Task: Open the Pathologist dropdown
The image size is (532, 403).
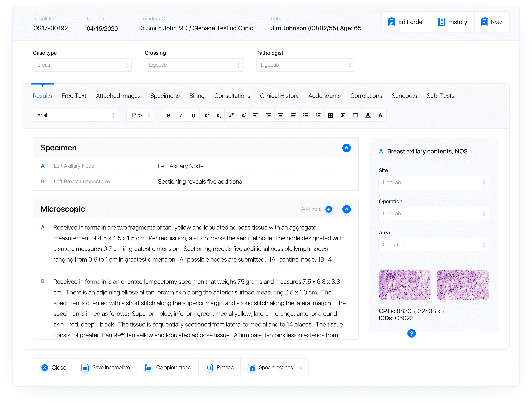Action: tap(306, 65)
